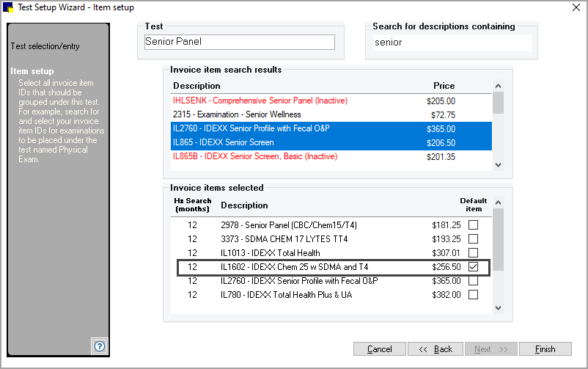Check Default item for IL2760 Senior Profile
Viewport: 588px width, 369px height.
tap(473, 281)
